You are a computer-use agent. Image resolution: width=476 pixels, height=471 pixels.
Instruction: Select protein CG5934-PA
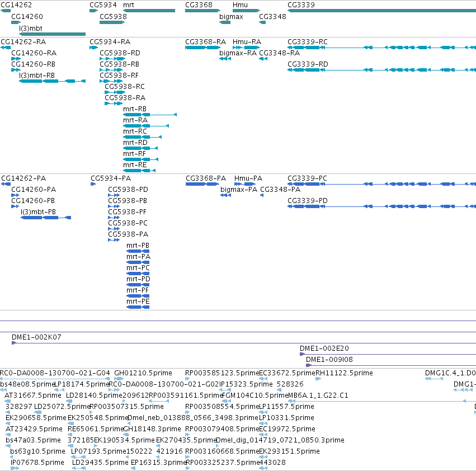click(x=93, y=184)
